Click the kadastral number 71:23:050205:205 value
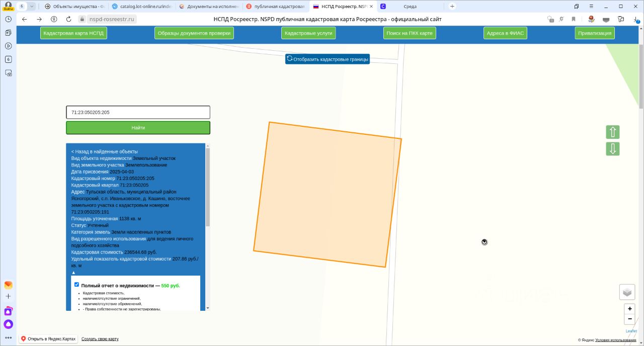The height and width of the screenshot is (346, 644). click(x=135, y=179)
